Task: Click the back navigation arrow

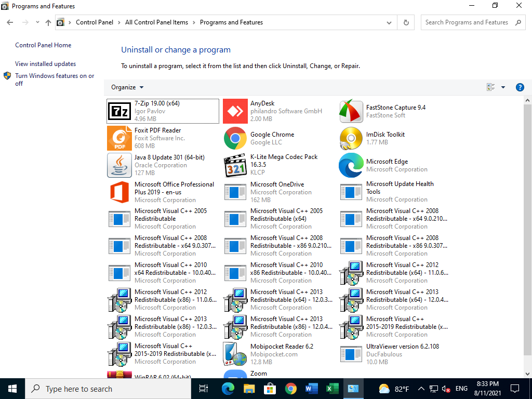Action: 10,22
